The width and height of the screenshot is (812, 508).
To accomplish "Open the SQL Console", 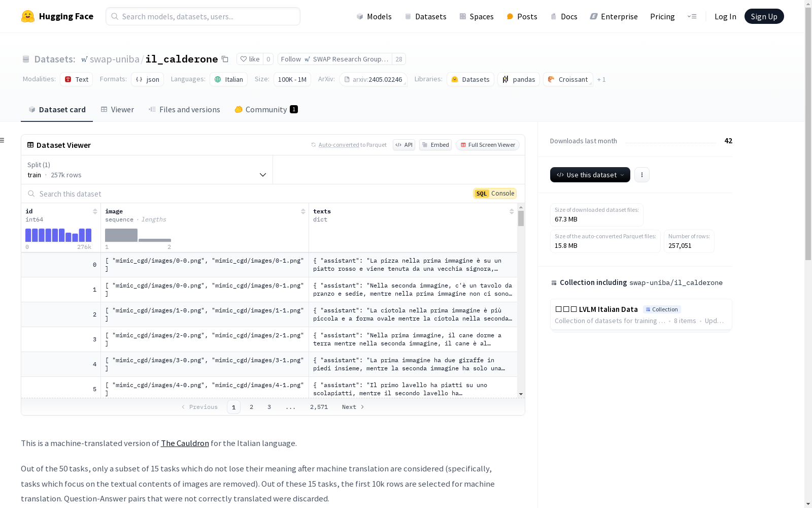I will [495, 194].
